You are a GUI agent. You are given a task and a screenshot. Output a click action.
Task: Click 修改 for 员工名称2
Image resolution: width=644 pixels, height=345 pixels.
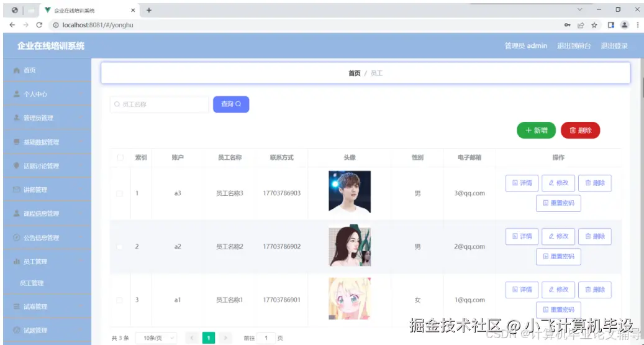558,236
